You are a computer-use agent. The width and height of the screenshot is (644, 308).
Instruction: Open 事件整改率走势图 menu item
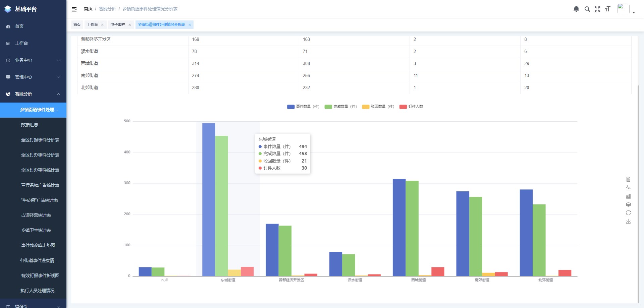(33, 245)
